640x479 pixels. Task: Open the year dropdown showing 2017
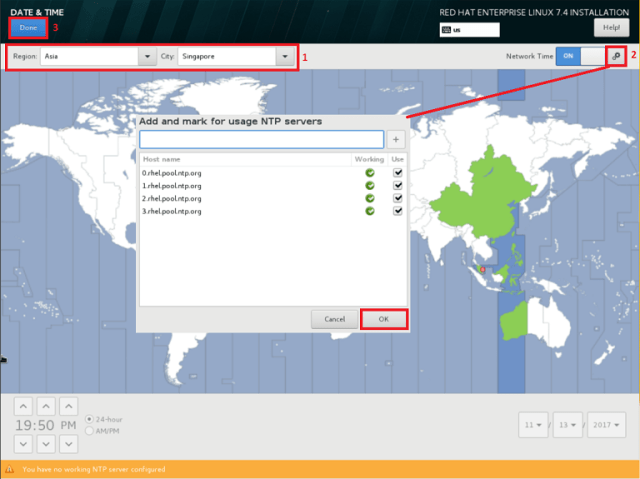607,425
